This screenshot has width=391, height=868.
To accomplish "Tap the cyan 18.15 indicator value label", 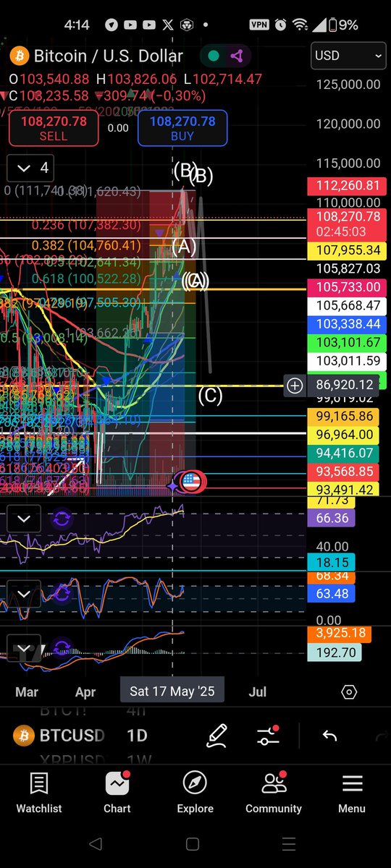I will pyautogui.click(x=332, y=563).
